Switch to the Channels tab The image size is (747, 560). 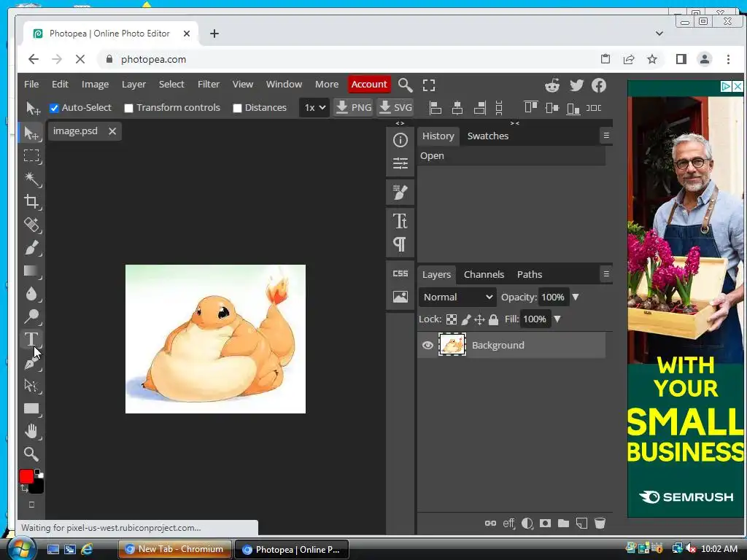click(484, 275)
